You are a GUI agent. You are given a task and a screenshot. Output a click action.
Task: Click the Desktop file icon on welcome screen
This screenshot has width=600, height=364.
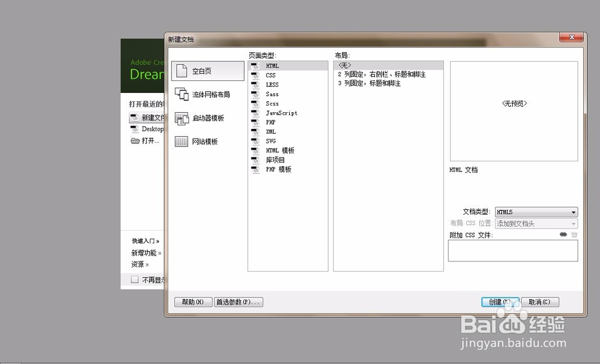click(x=134, y=129)
